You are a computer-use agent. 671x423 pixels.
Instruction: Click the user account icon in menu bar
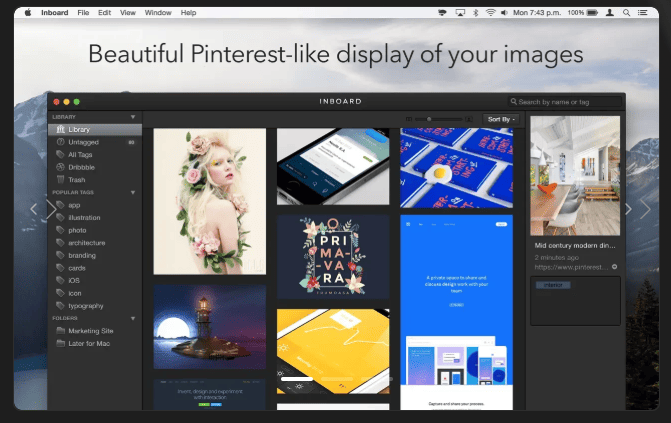tap(610, 13)
